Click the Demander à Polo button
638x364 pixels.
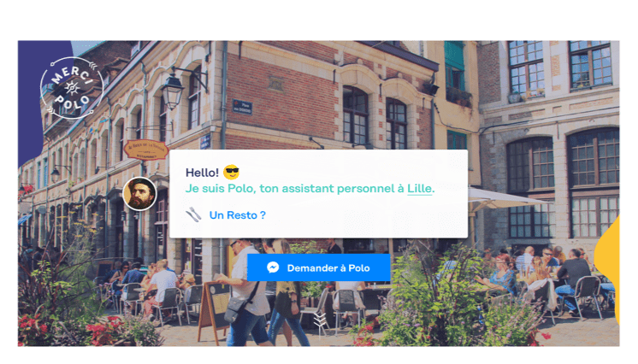click(x=319, y=267)
